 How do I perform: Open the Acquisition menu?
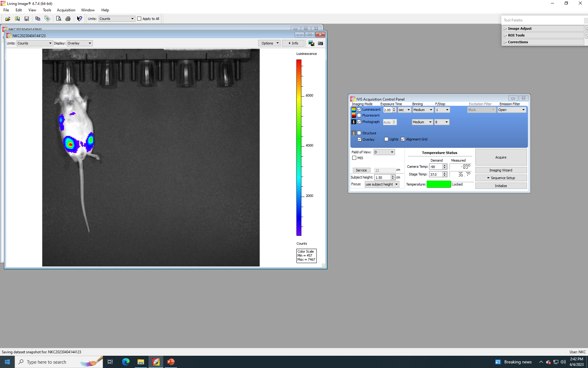click(x=66, y=10)
